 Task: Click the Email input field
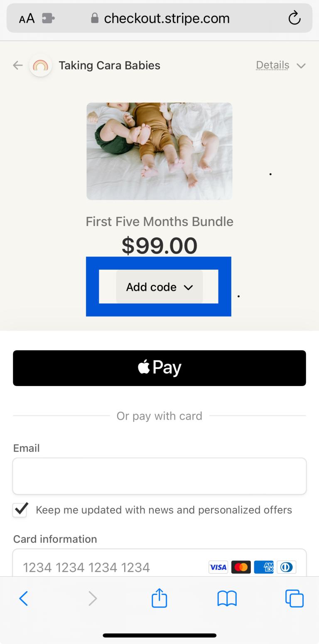(159, 476)
